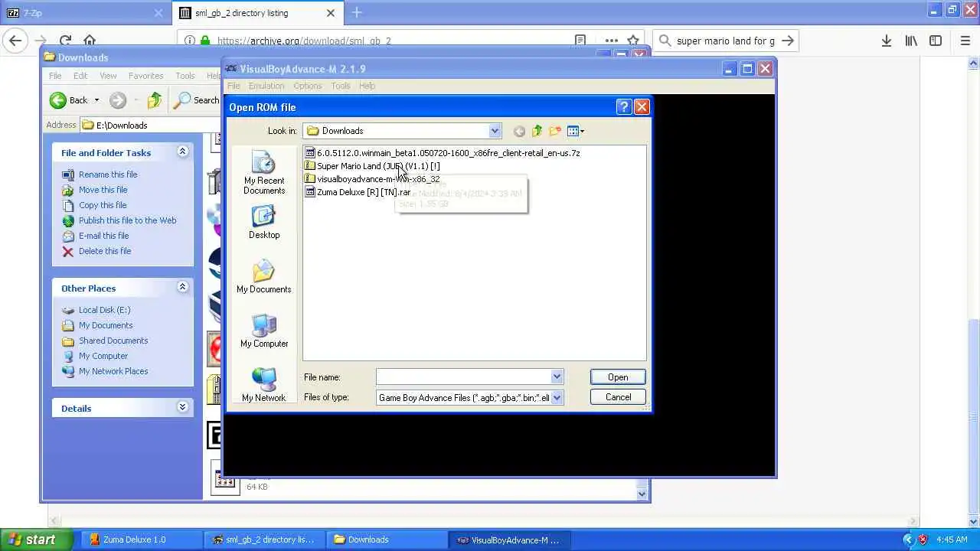Open Downloads window Edit menu
980x551 pixels.
[80, 76]
